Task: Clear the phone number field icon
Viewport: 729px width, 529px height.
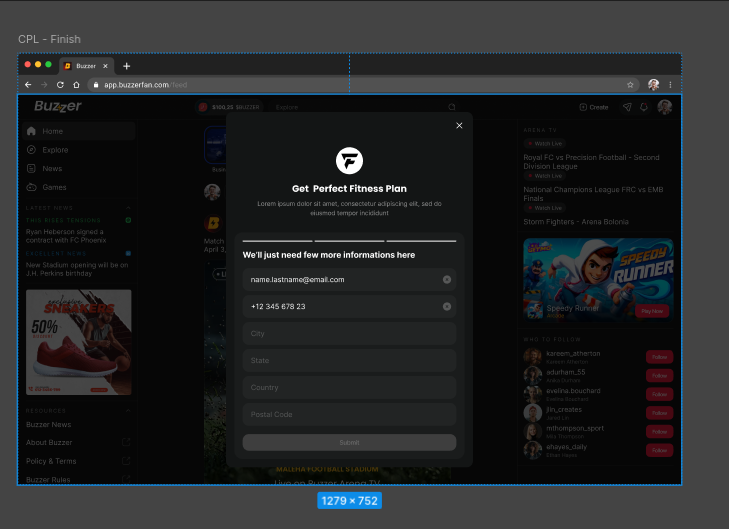Action: (447, 306)
